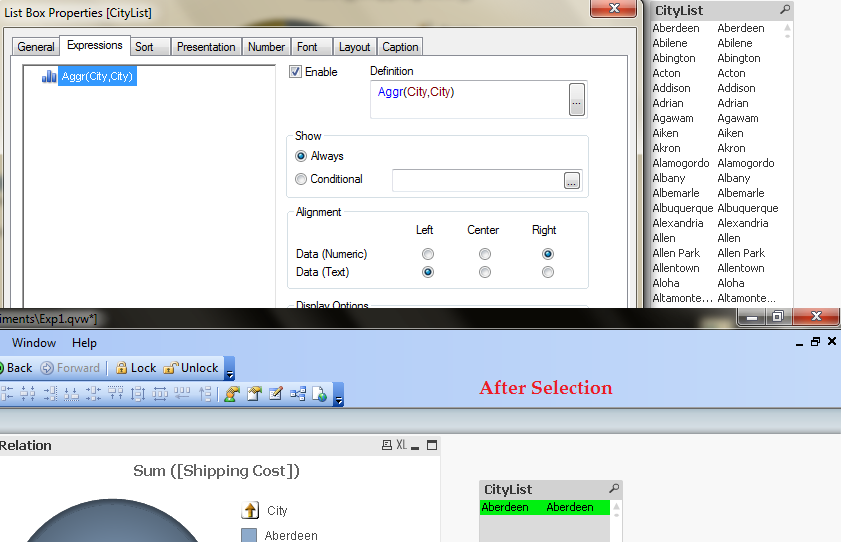
Task: Click the Aberdeen color swatch in chart legend
Action: (249, 536)
